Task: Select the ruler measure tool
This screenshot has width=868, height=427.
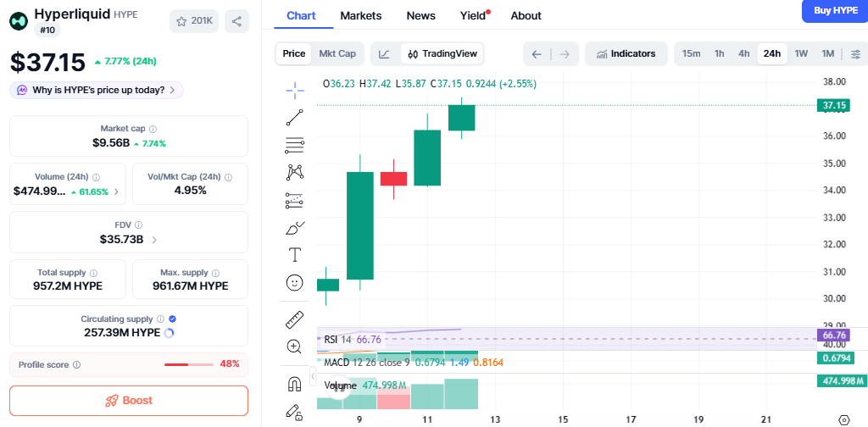Action: (295, 319)
